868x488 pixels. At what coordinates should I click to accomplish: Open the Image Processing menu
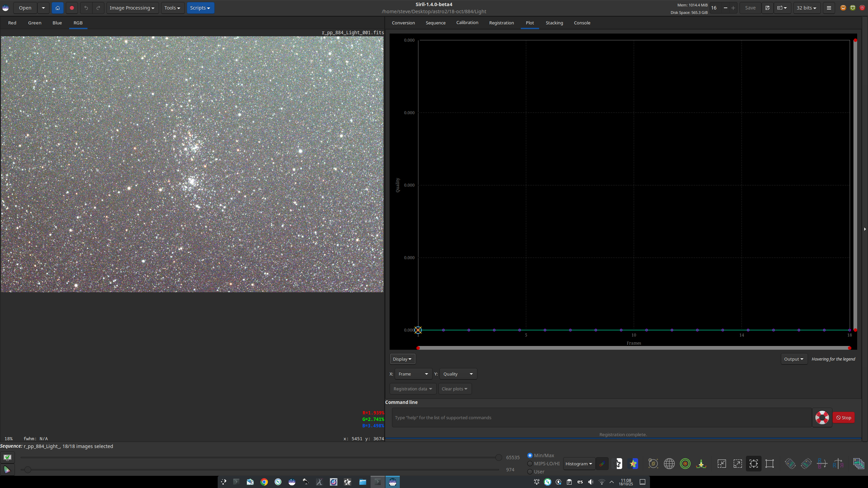[x=132, y=8]
